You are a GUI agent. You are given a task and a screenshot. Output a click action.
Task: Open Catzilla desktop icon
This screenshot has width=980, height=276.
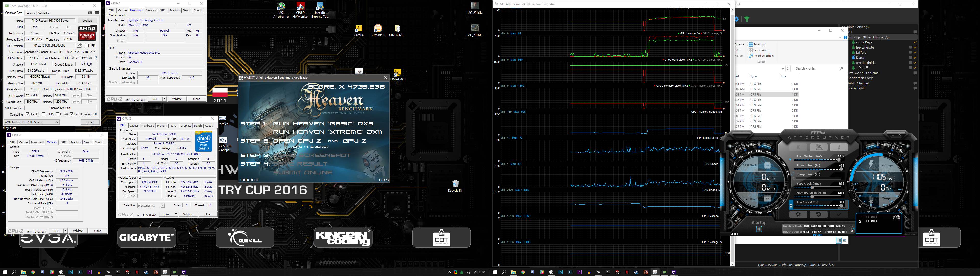(358, 30)
